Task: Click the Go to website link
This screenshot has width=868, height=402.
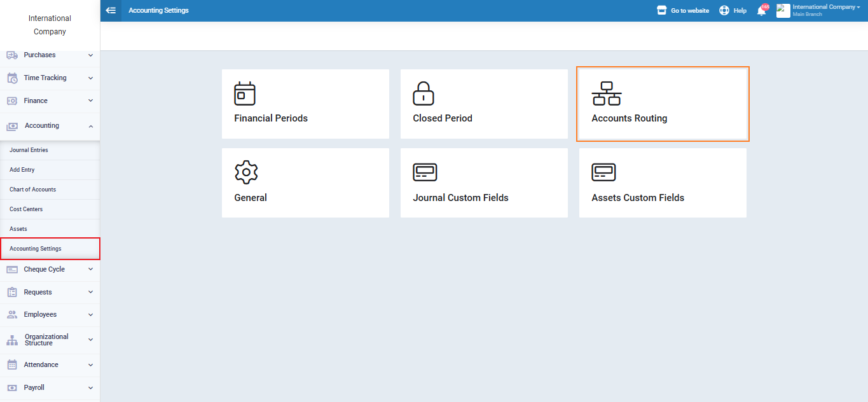Action: coord(683,11)
